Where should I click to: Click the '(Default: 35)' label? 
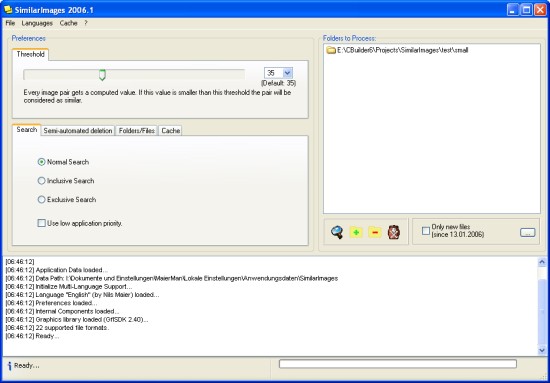279,83
